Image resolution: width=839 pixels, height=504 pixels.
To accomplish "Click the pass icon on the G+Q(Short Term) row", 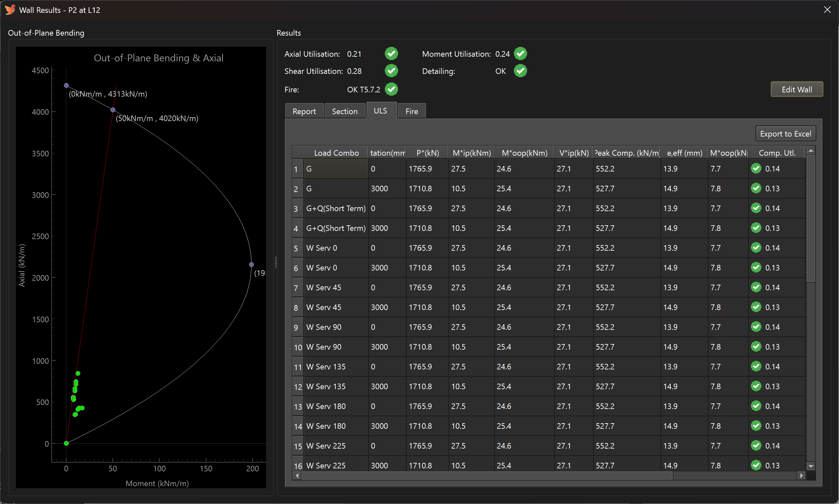I will coord(756,208).
